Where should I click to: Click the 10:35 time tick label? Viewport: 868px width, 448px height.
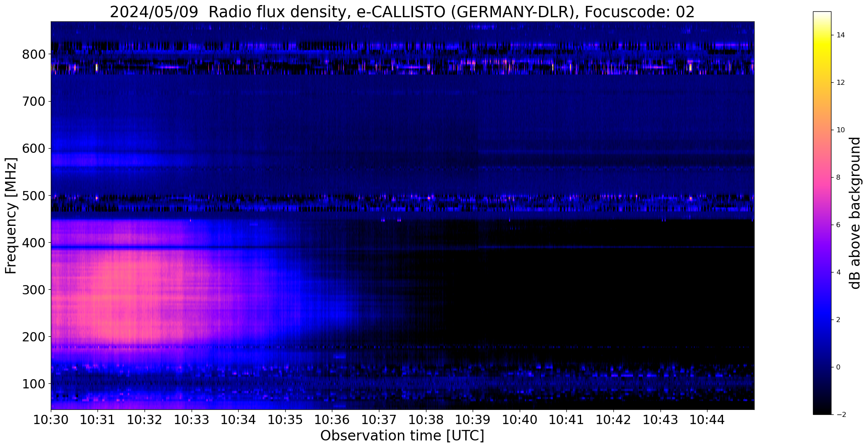(x=286, y=420)
